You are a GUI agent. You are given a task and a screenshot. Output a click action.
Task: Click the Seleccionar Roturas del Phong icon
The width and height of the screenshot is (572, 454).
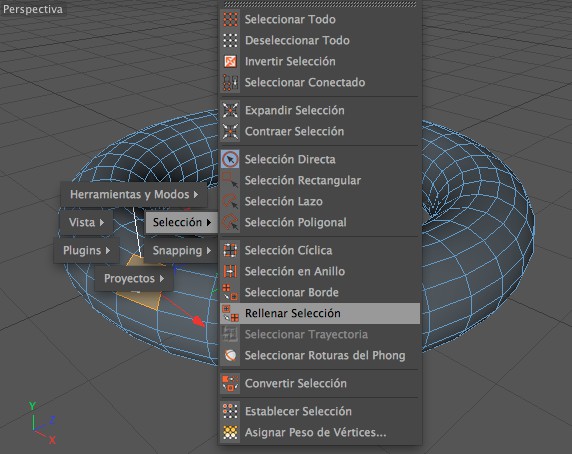tap(230, 356)
